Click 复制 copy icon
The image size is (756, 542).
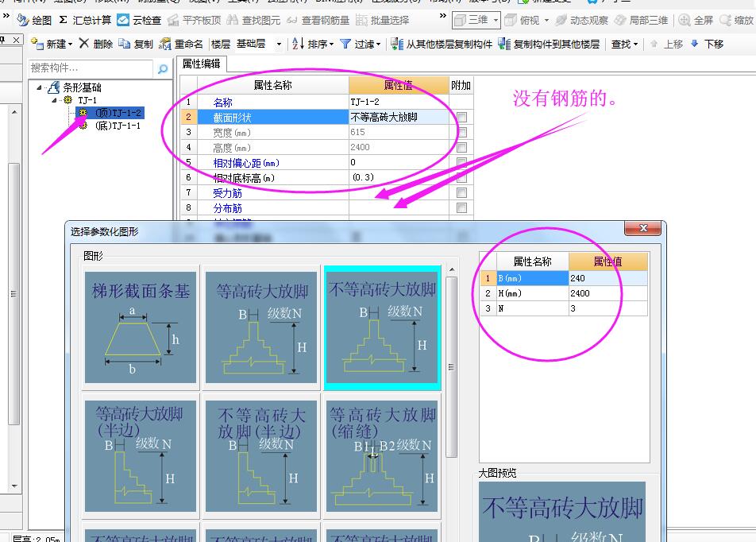pyautogui.click(x=125, y=44)
